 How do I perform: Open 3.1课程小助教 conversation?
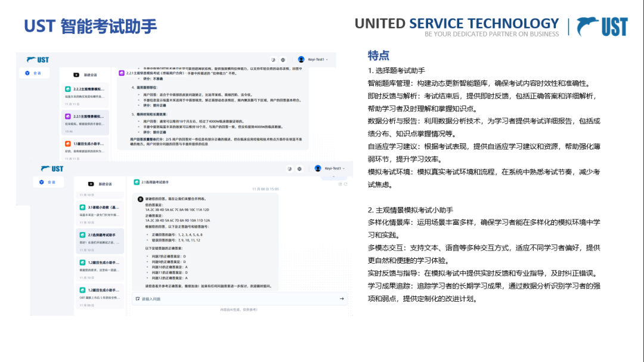[100, 214]
